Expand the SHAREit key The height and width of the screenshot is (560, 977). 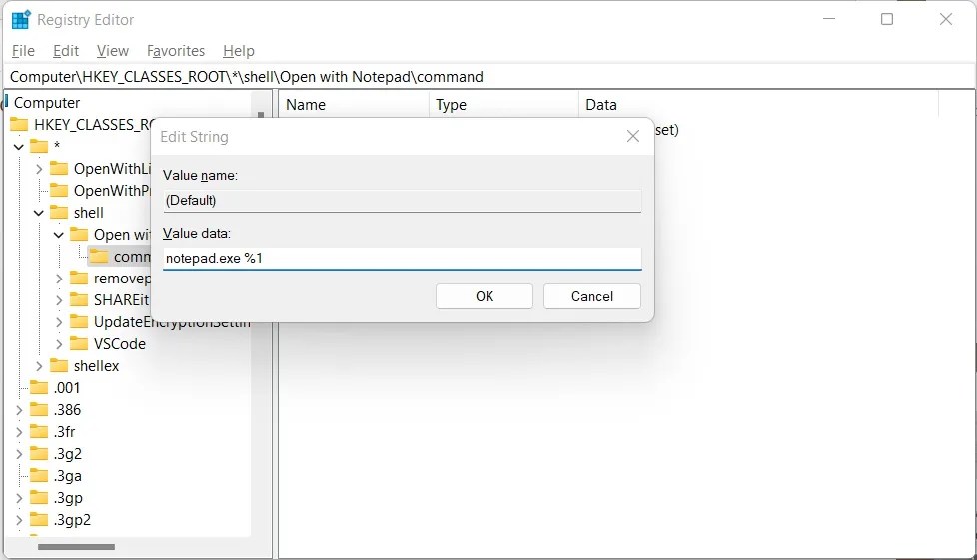pyautogui.click(x=59, y=300)
